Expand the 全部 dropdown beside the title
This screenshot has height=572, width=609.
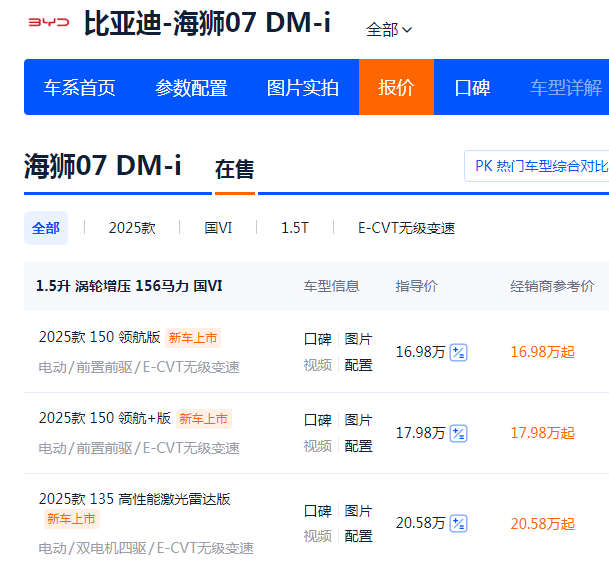(389, 30)
